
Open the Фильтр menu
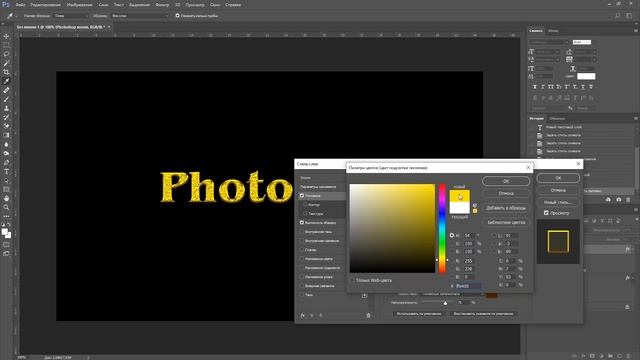162,5
